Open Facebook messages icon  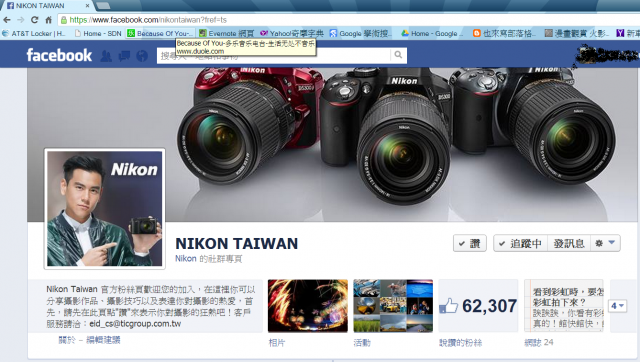coord(124,56)
